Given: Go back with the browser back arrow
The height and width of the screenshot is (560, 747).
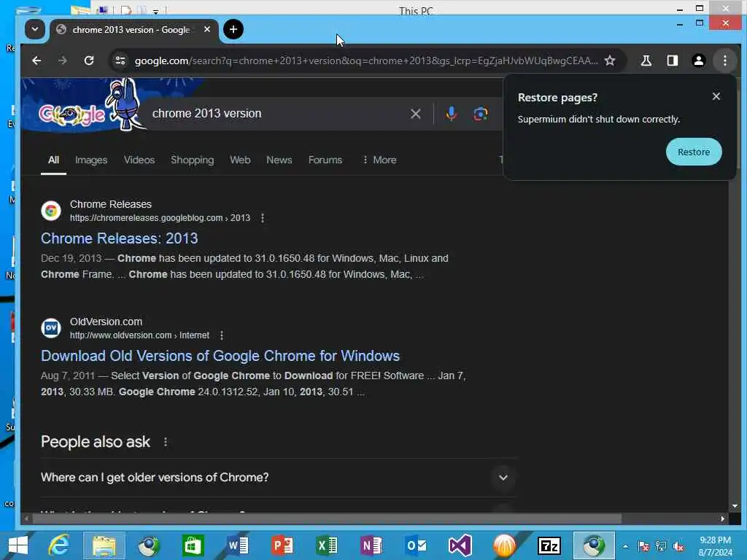Looking at the screenshot, I should pos(36,61).
